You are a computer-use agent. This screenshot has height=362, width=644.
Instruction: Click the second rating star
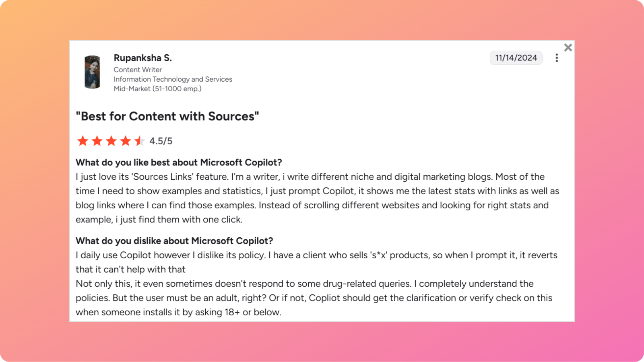(97, 141)
